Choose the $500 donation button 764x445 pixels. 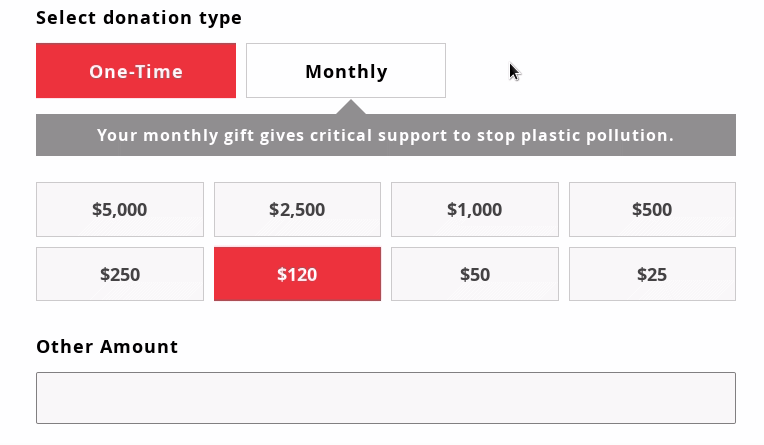click(x=652, y=210)
